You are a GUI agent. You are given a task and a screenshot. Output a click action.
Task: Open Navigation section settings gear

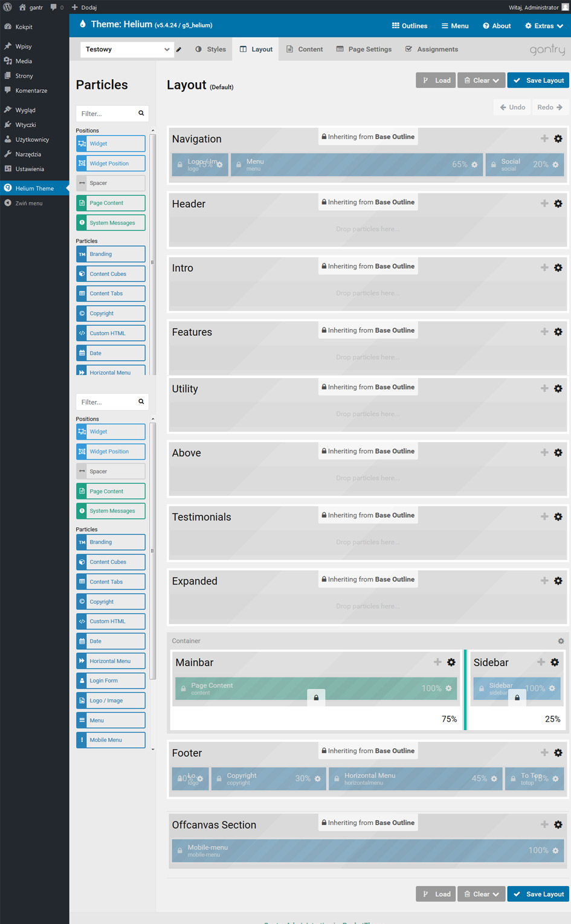point(558,139)
